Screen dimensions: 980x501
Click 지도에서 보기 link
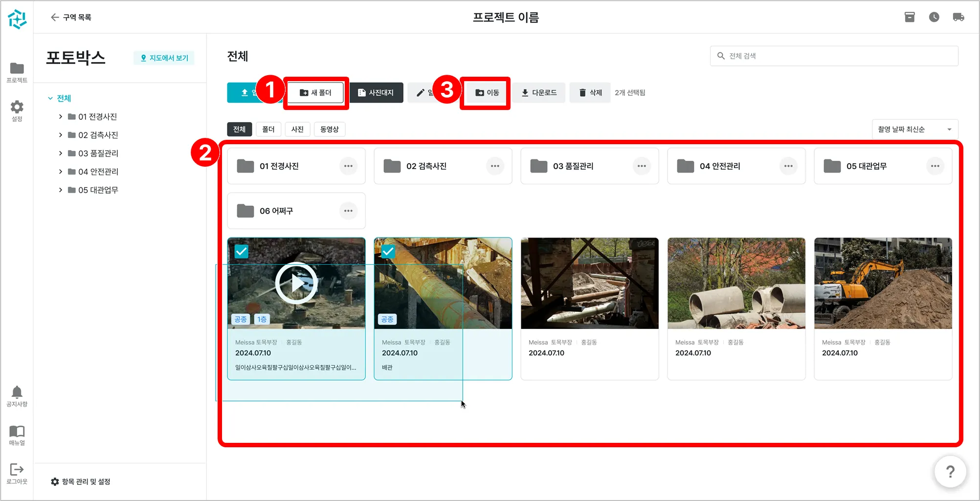(x=164, y=58)
